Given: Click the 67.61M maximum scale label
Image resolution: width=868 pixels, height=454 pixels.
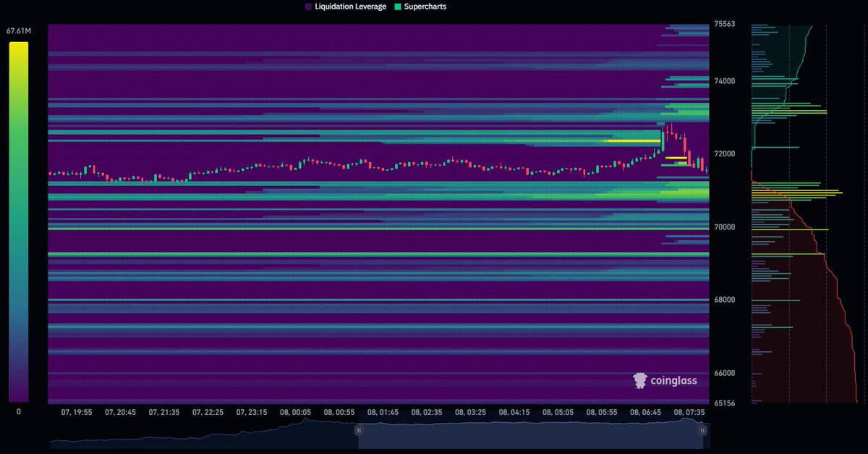Looking at the screenshot, I should [18, 31].
